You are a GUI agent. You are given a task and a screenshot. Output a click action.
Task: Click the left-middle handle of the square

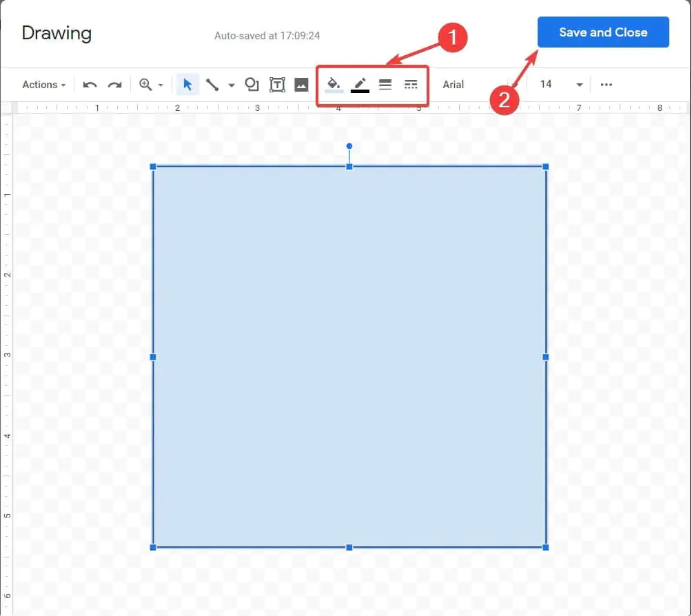(x=153, y=357)
